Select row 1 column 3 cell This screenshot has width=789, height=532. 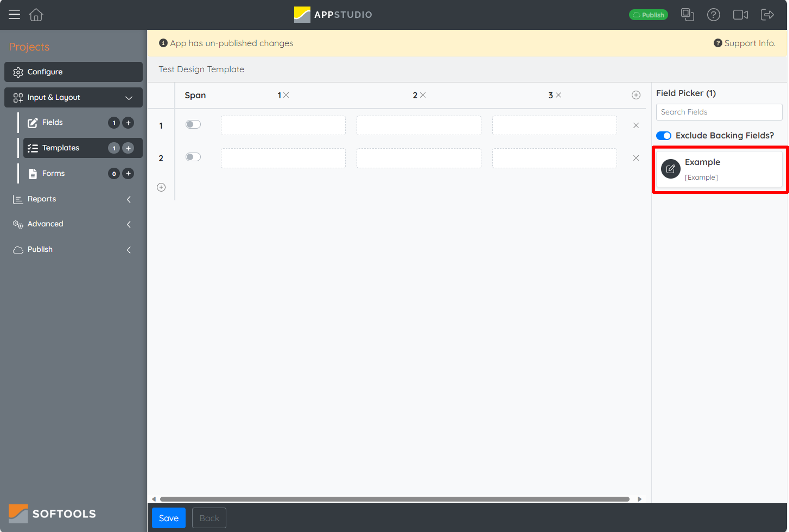554,126
